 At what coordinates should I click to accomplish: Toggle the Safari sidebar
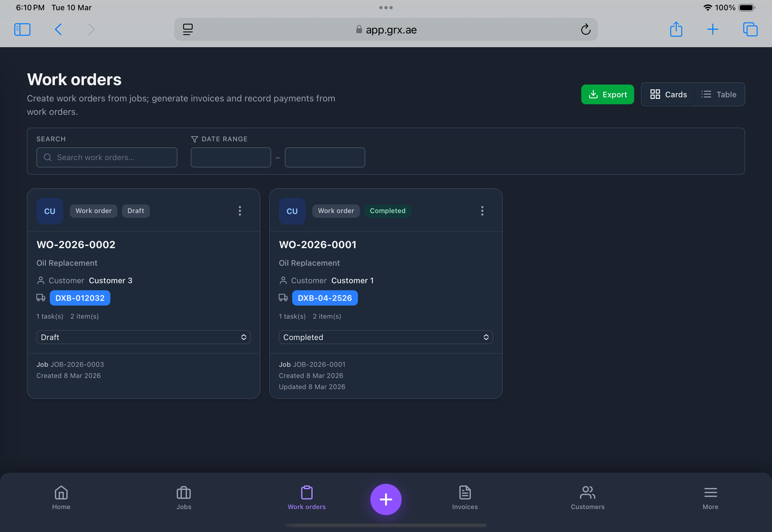coord(22,29)
